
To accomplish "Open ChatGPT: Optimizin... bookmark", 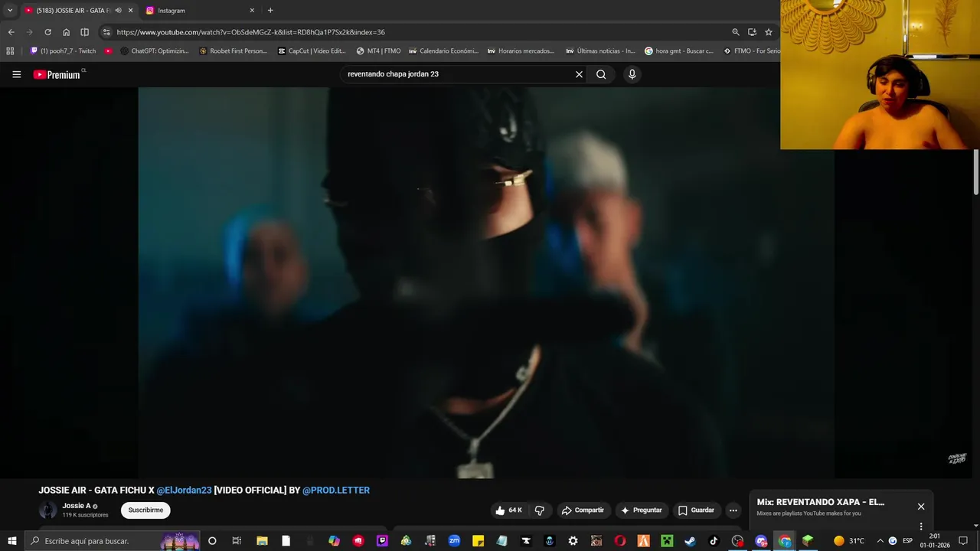I will tap(154, 51).
